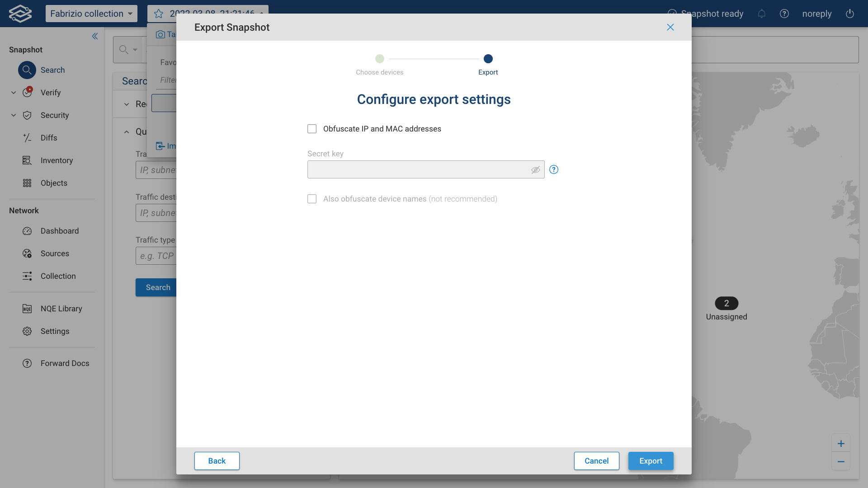Toggle secret key visibility eye icon

point(535,169)
